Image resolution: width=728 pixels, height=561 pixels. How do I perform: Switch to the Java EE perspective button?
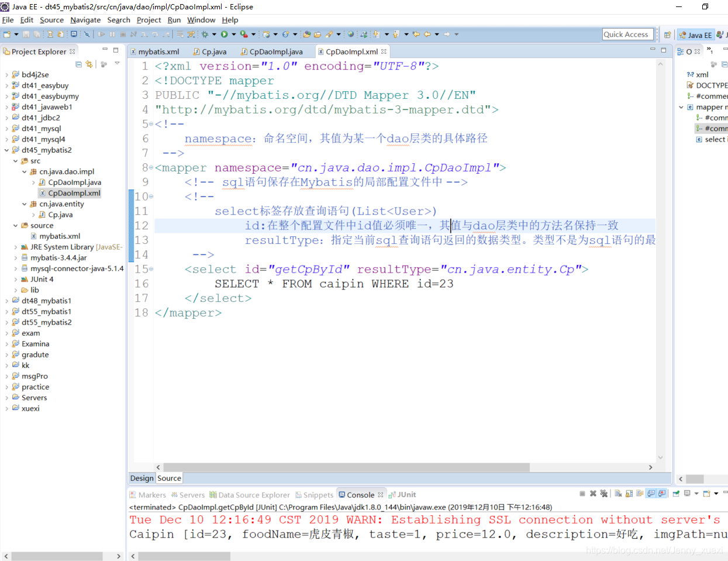click(x=695, y=35)
